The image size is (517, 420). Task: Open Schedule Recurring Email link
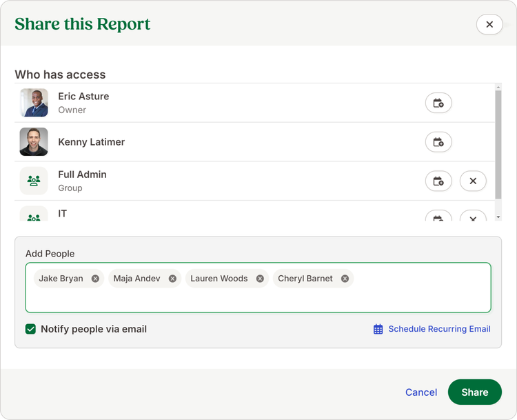pos(432,329)
